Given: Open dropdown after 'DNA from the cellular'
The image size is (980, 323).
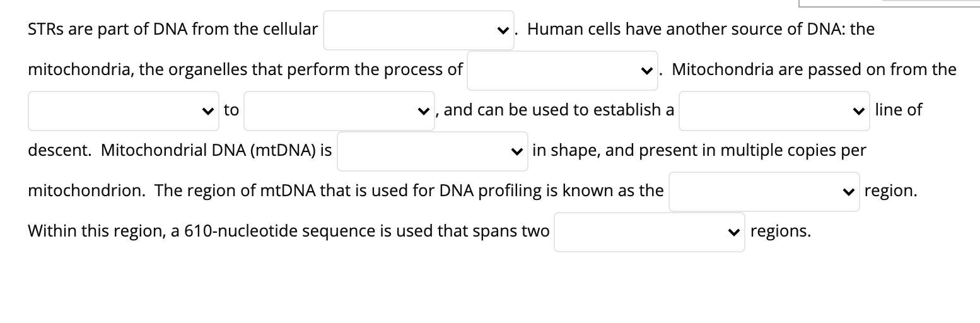Looking at the screenshot, I should [x=419, y=30].
